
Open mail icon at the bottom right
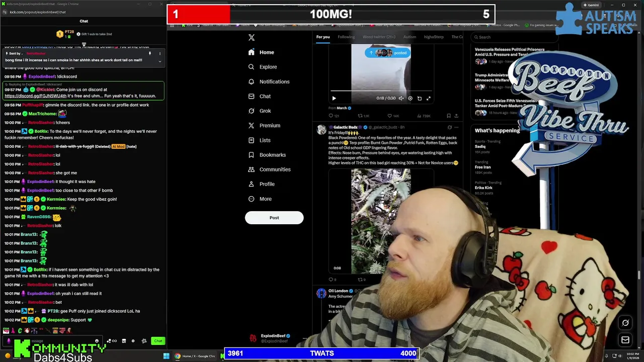tap(625, 340)
